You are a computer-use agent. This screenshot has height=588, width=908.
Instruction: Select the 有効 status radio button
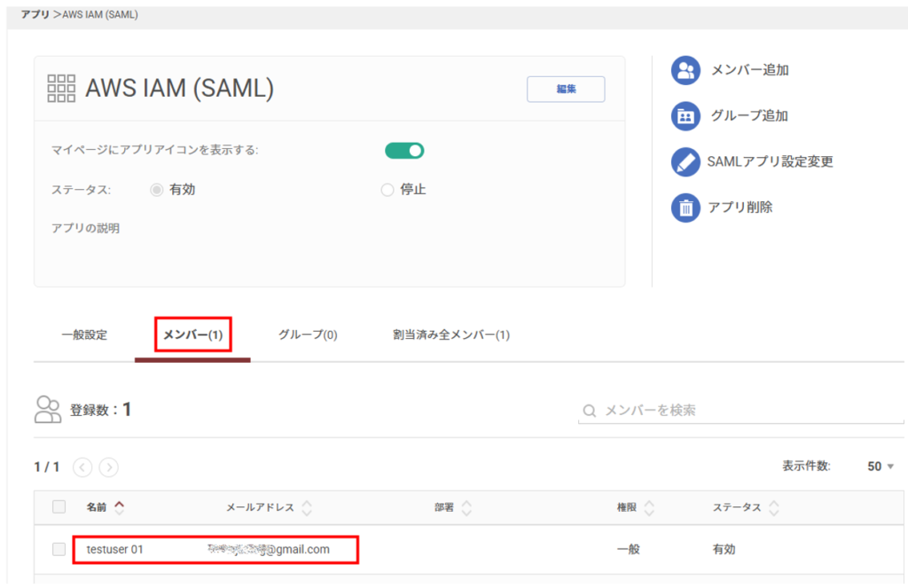(x=157, y=190)
